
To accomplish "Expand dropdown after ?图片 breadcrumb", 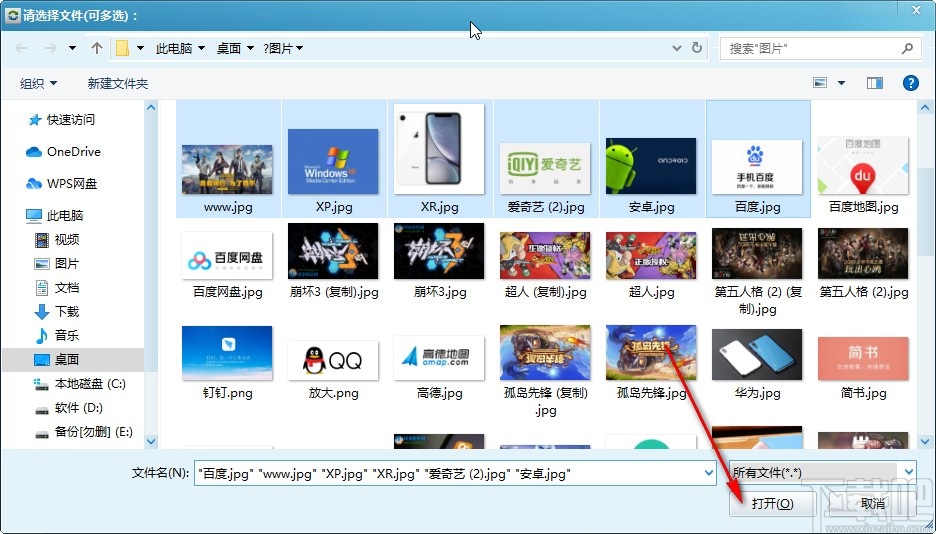I will pos(299,48).
